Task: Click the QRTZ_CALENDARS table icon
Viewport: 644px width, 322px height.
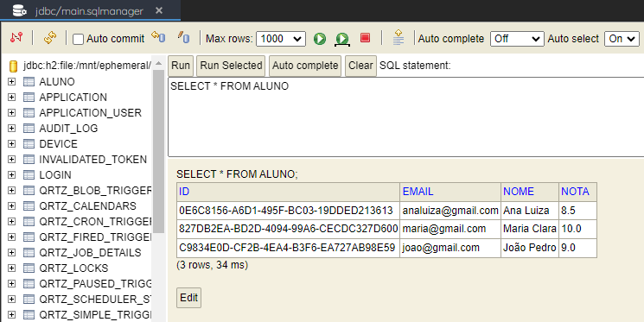Action: [x=29, y=206]
